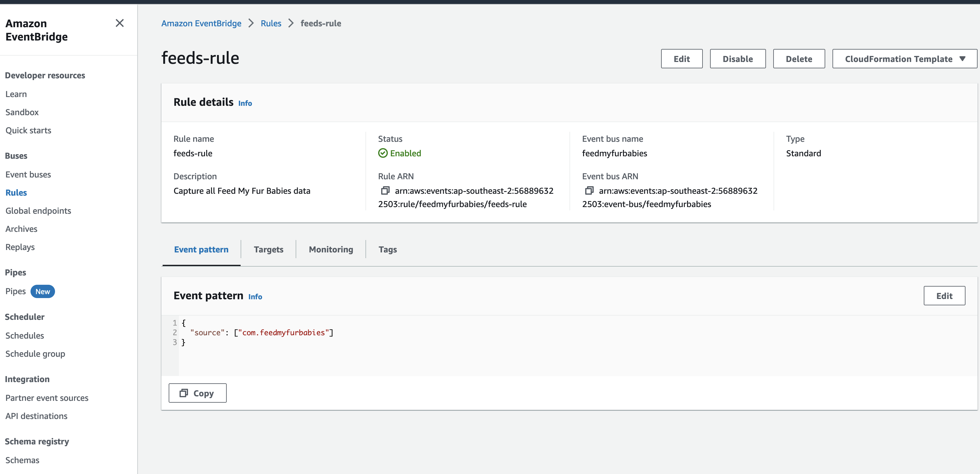Open Archives in the sidebar

[x=21, y=229]
